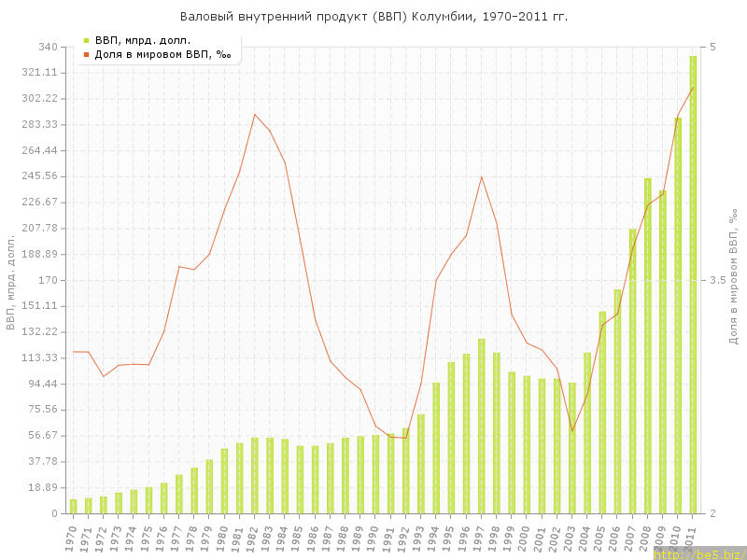Screen dimensions: 747x560
Task: Open the be5.biz watermark link
Action: pyautogui.click(x=698, y=554)
